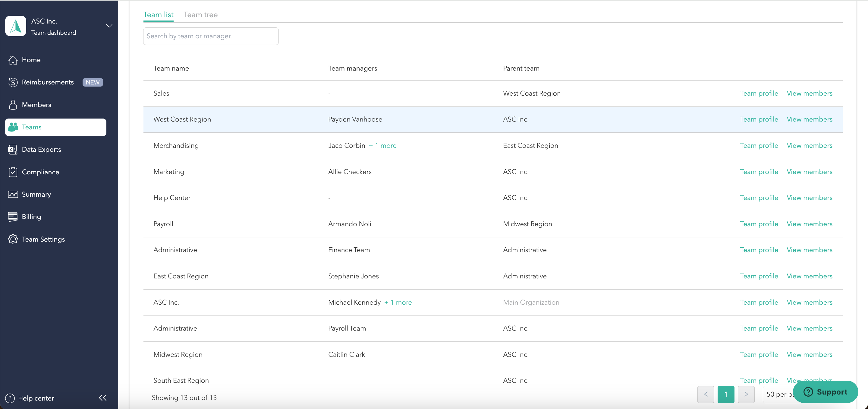Expand '+ 1 more' managers for ASC Inc.
Viewport: 868px width, 409px height.
pos(398,303)
